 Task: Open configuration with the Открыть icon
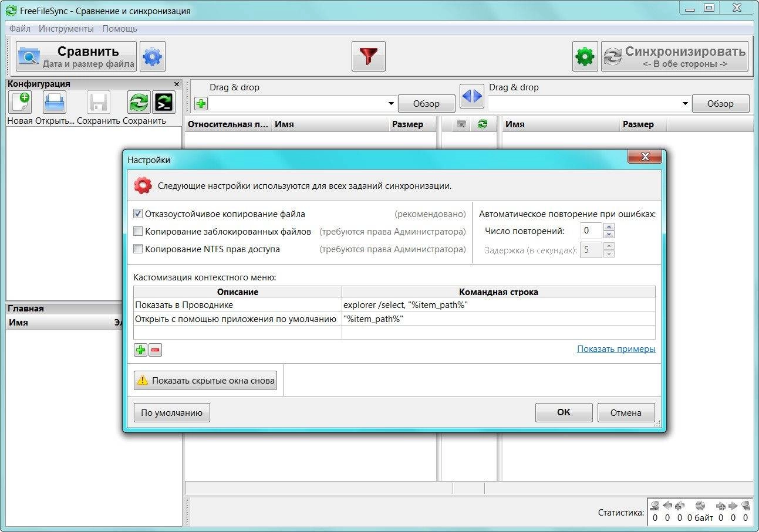tap(55, 103)
